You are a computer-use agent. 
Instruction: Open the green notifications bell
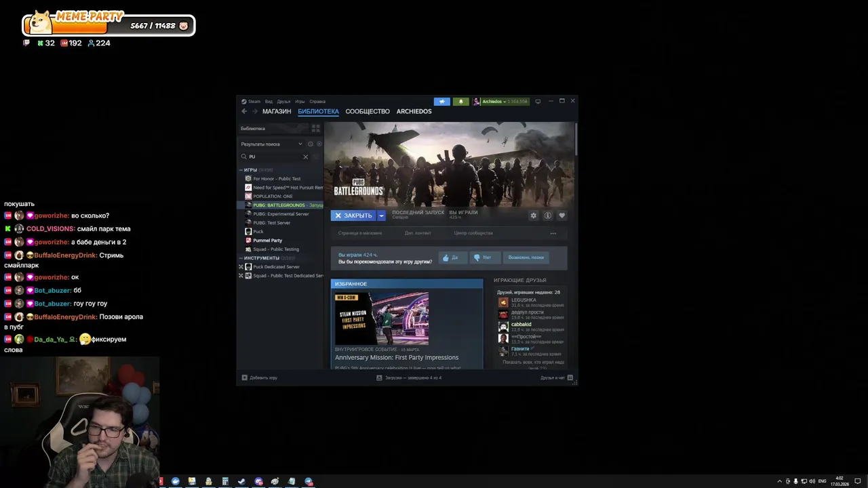click(461, 102)
